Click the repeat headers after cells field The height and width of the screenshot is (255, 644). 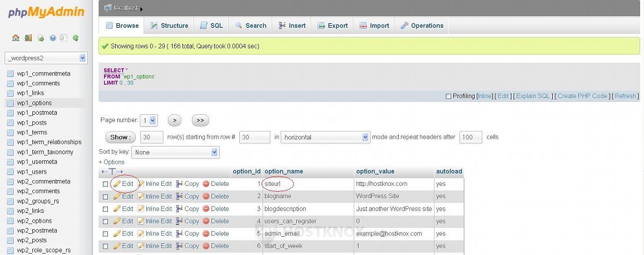click(471, 138)
